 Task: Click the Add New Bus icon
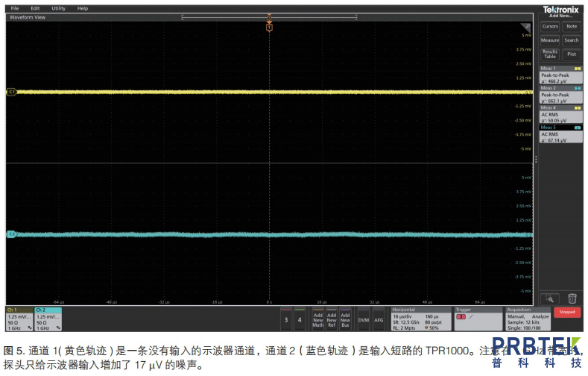[345, 319]
